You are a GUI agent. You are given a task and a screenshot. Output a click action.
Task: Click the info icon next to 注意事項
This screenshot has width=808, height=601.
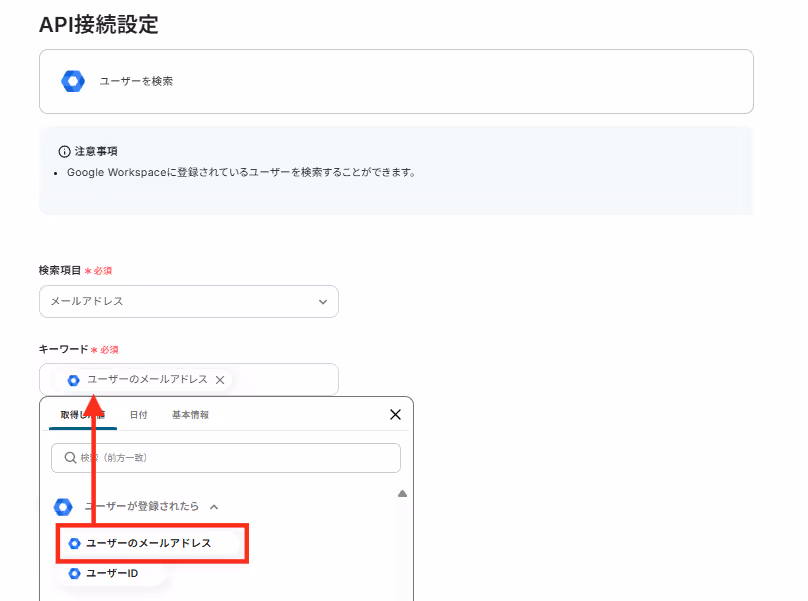coord(64,152)
